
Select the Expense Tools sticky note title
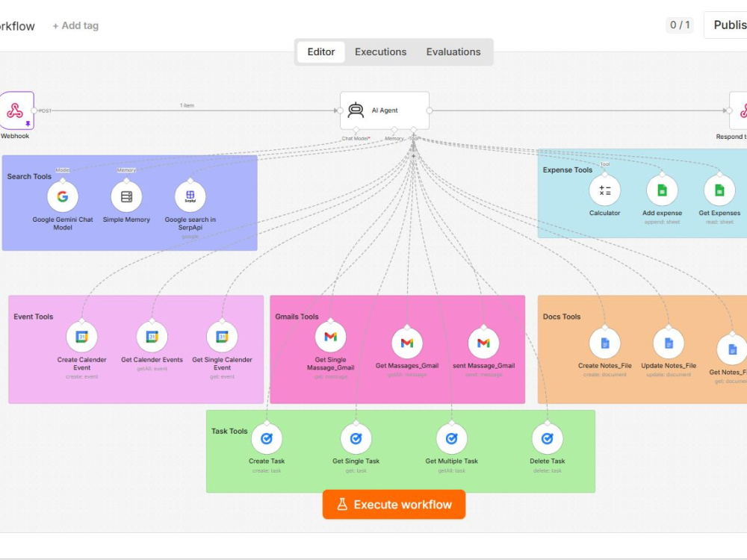(568, 170)
